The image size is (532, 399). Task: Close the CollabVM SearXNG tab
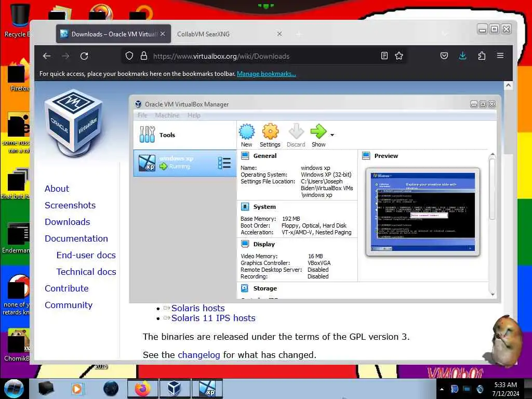(x=280, y=34)
